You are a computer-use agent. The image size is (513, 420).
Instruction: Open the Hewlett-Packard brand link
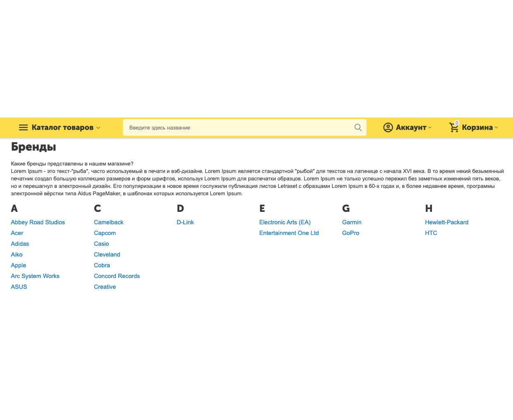(446, 222)
